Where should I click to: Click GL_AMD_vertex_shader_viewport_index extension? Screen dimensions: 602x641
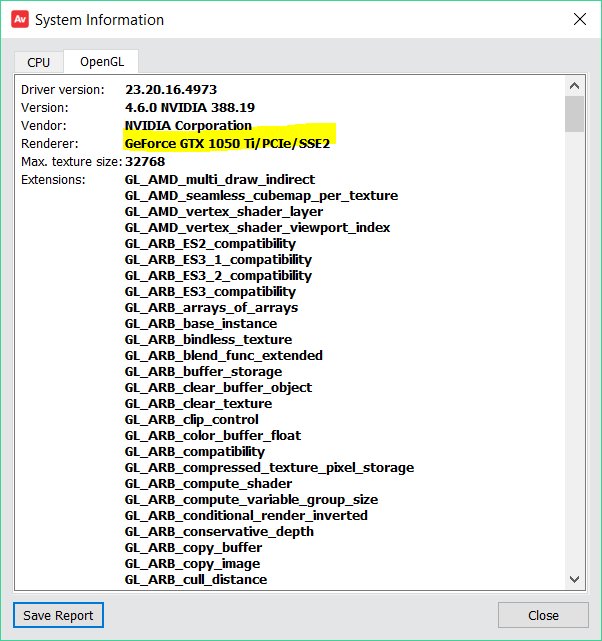pyautogui.click(x=257, y=227)
